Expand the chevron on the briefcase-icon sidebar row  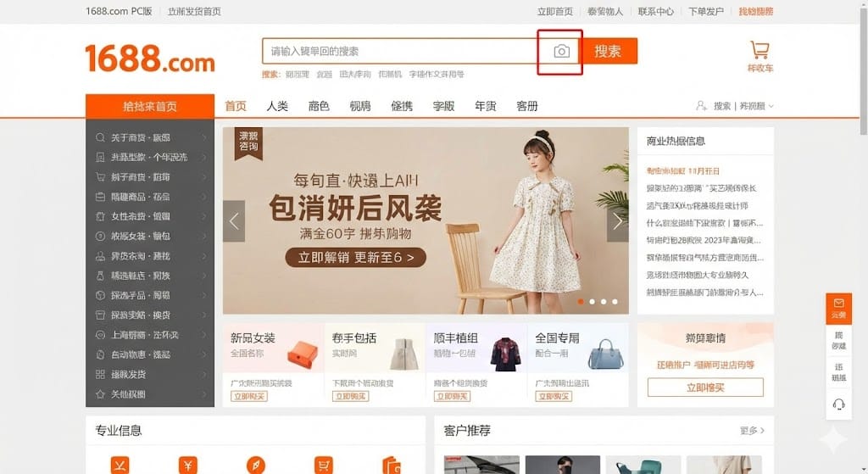(204, 197)
